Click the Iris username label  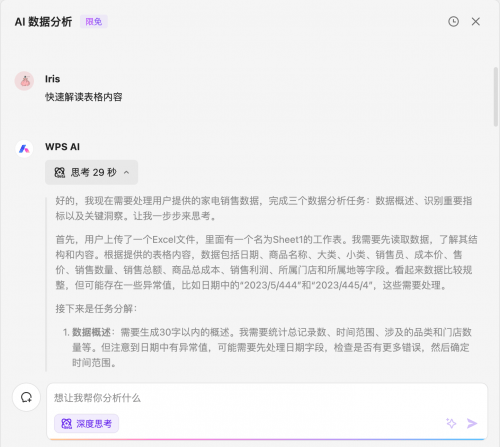coord(52,79)
